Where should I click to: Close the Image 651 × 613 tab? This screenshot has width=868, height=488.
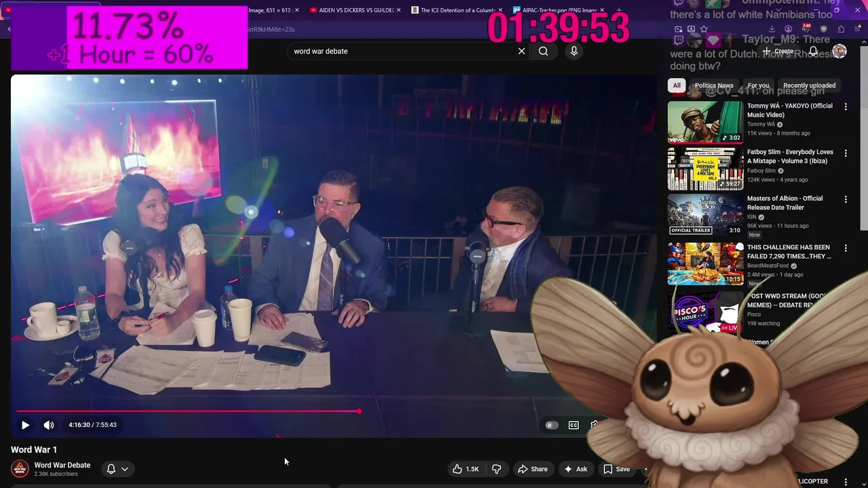[297, 10]
